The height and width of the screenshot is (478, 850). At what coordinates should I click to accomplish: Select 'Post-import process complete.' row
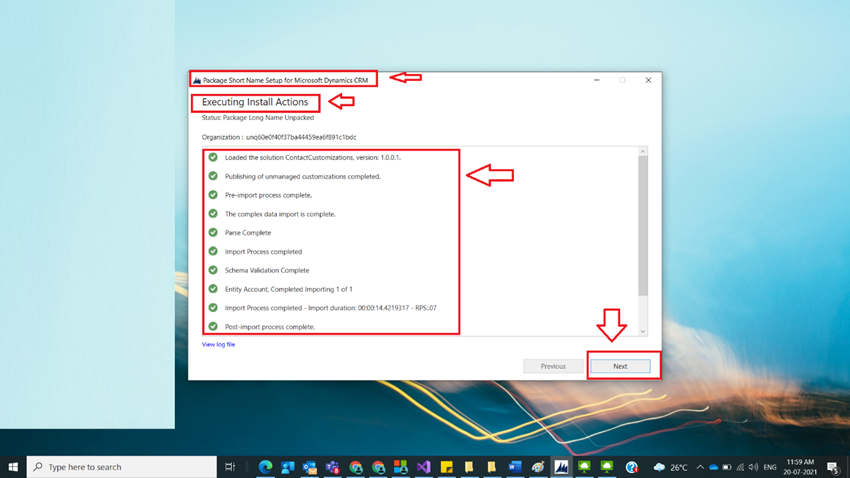(269, 327)
